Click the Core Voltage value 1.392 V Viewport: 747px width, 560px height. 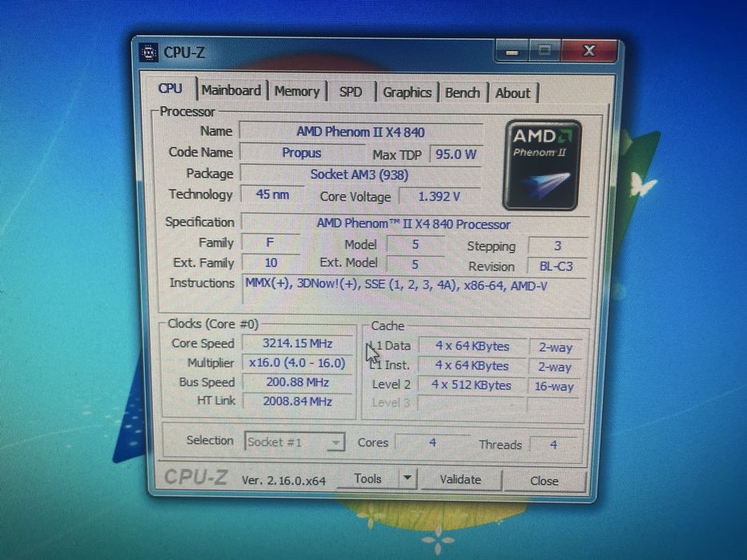(440, 196)
